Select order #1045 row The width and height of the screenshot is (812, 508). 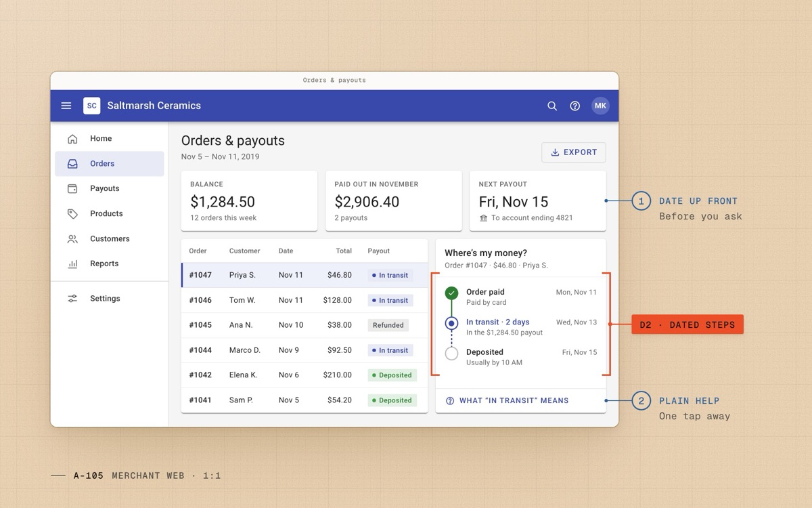tap(304, 326)
